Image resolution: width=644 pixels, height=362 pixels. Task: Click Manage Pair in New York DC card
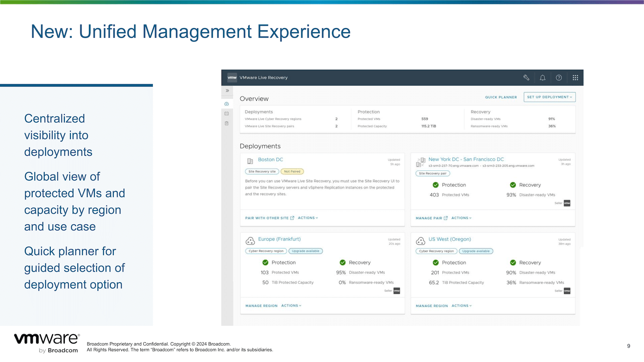click(429, 218)
